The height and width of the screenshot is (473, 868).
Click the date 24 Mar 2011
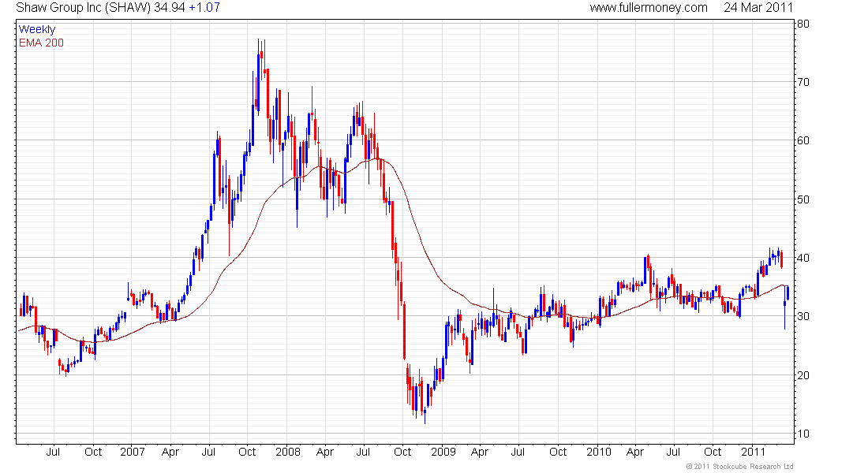click(758, 8)
